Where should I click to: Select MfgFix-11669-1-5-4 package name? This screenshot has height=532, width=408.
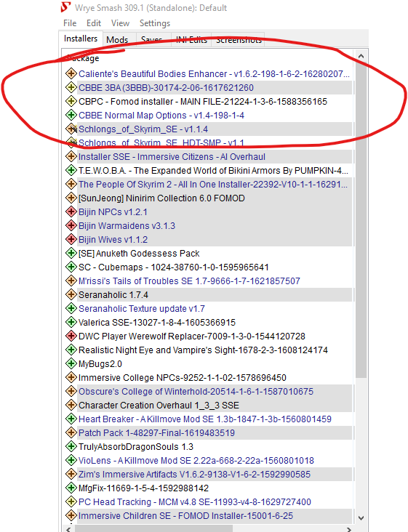tap(143, 488)
